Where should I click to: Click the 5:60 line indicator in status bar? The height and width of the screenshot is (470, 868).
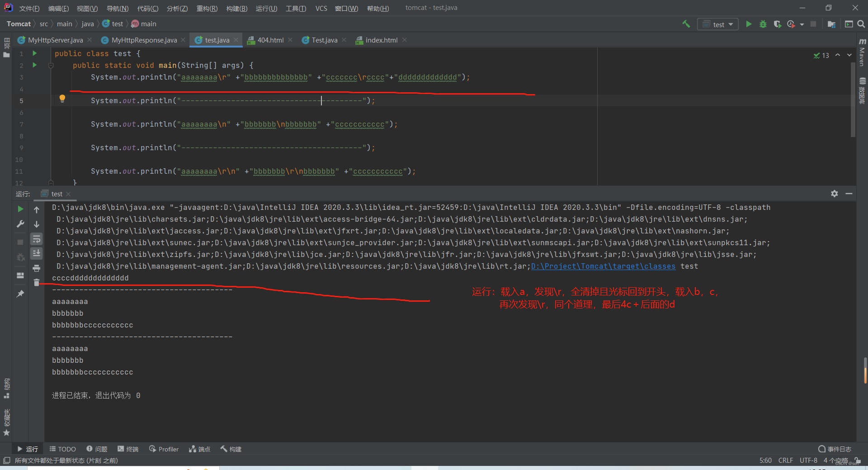tap(765, 460)
